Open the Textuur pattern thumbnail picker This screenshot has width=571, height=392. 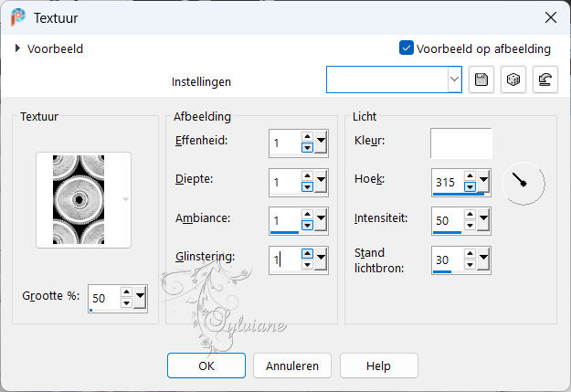[x=83, y=199]
